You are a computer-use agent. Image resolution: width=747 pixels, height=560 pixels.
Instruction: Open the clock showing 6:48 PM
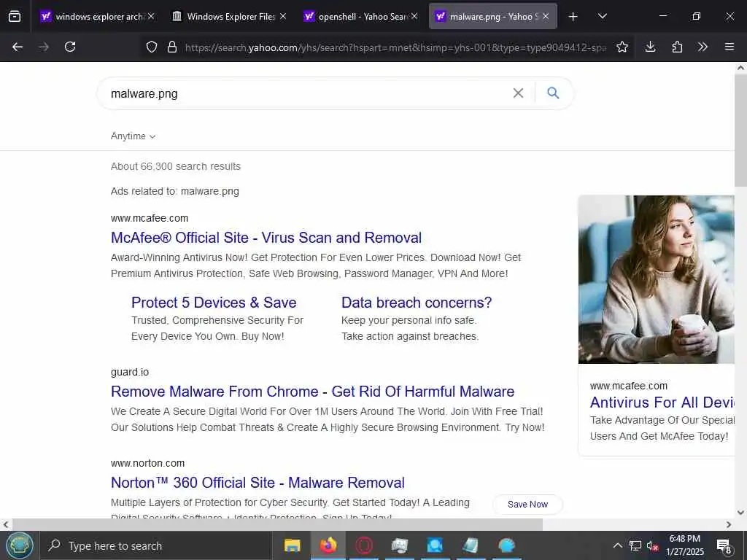coord(684,545)
